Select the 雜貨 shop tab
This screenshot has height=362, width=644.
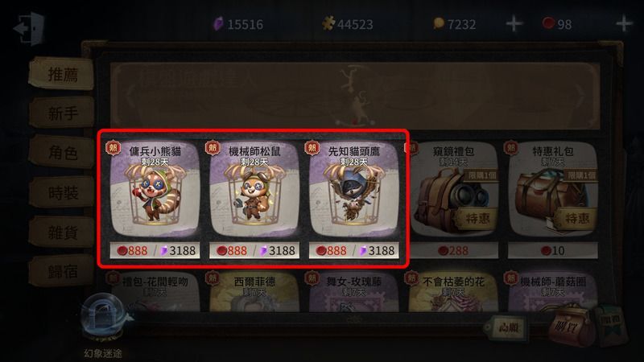(63, 232)
